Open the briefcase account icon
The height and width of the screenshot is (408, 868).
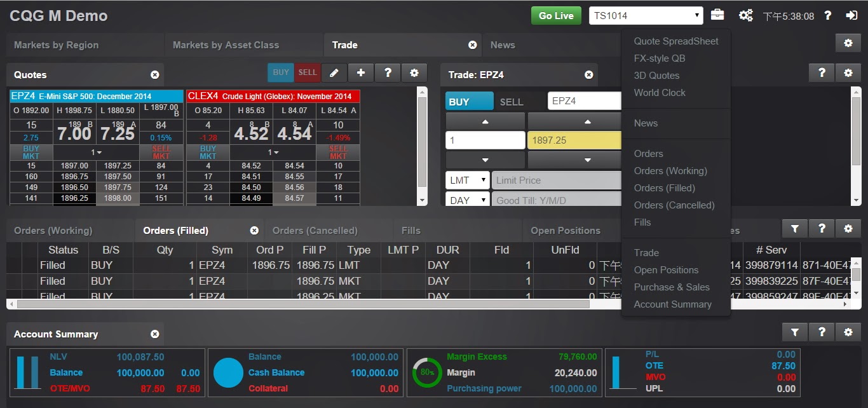717,15
